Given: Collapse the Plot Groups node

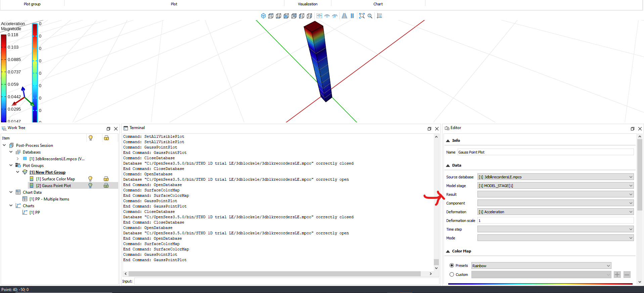Looking at the screenshot, I should (11, 165).
